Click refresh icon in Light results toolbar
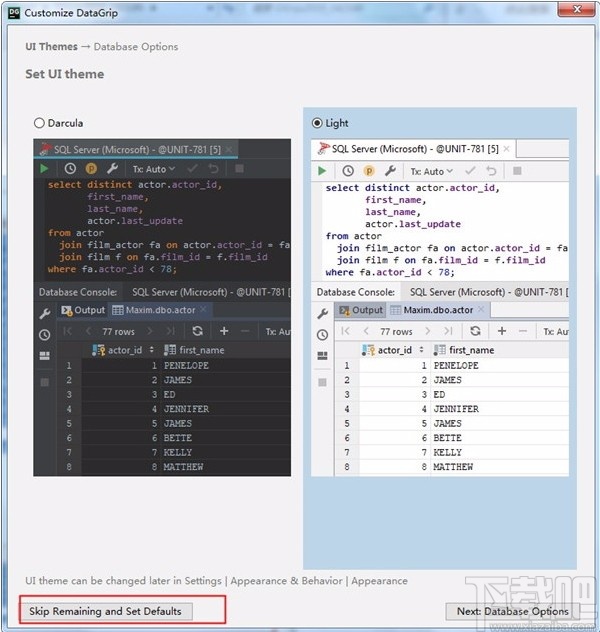 (x=475, y=331)
